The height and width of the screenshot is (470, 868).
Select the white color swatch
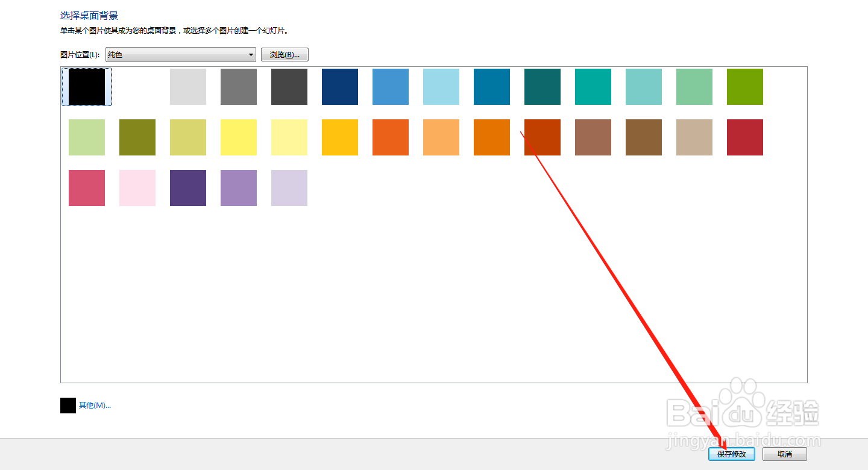coord(137,87)
